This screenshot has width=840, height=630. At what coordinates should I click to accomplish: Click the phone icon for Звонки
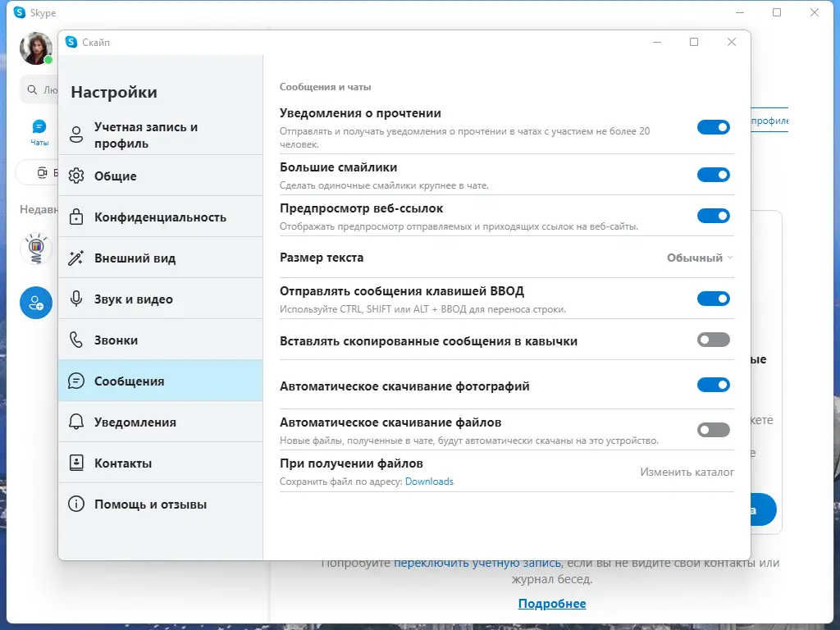tap(76, 340)
